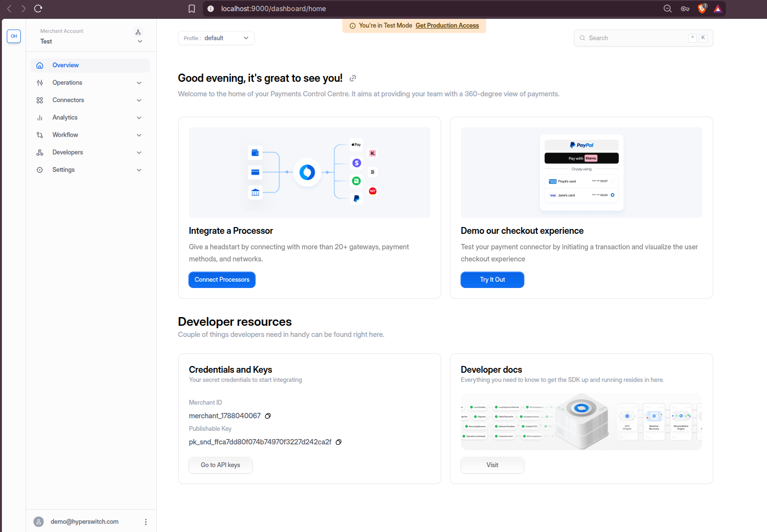Click the Connectors grid icon

(x=40, y=100)
